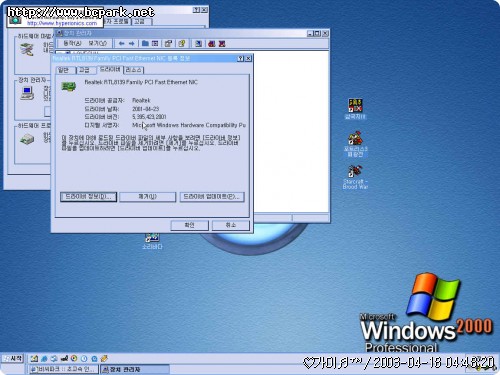Image resolution: width=500 pixels, height=375 pixels.
Task: Open the 보기(V) menu in Device Manager
Action: click(97, 43)
